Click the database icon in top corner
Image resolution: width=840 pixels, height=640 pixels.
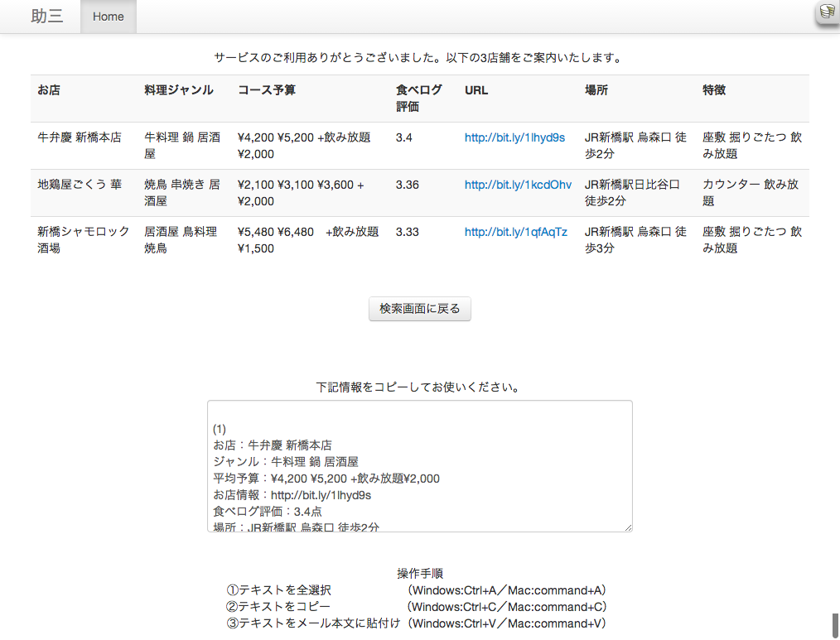click(x=827, y=13)
